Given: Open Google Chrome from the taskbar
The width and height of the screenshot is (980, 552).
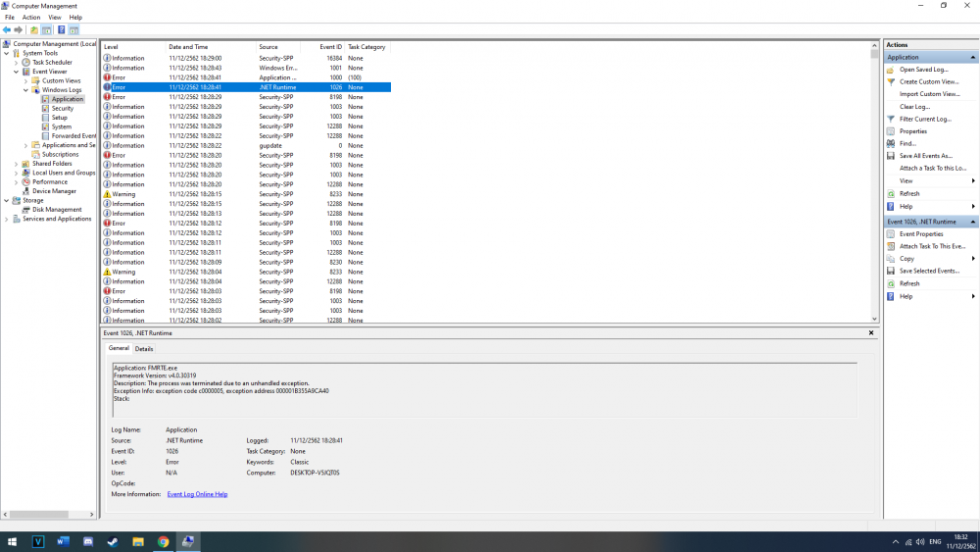Looking at the screenshot, I should click(x=163, y=541).
